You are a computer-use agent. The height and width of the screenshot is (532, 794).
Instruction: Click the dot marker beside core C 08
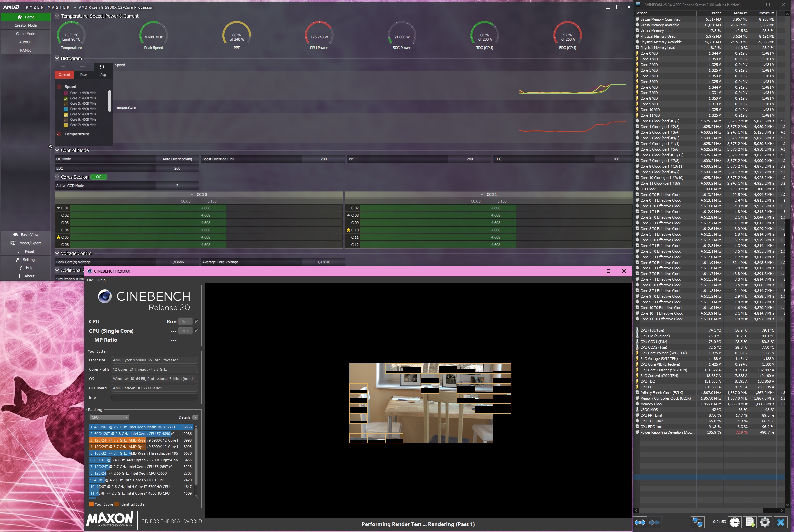pyautogui.click(x=348, y=215)
